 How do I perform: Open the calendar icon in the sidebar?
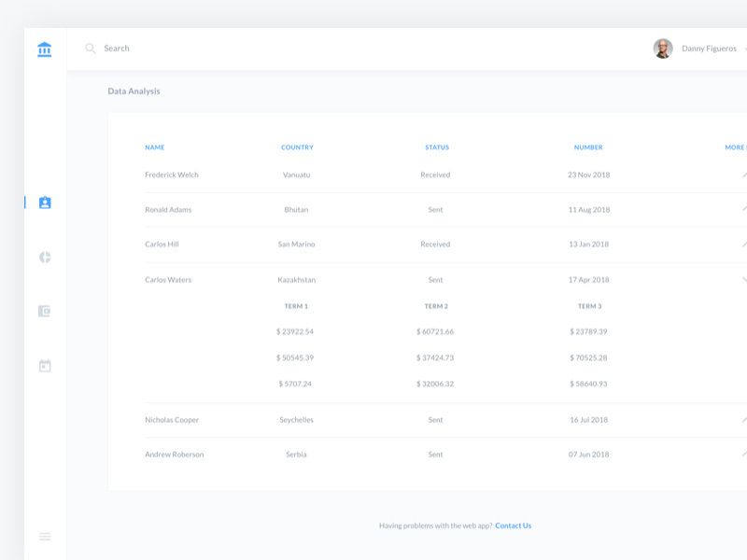click(x=44, y=363)
